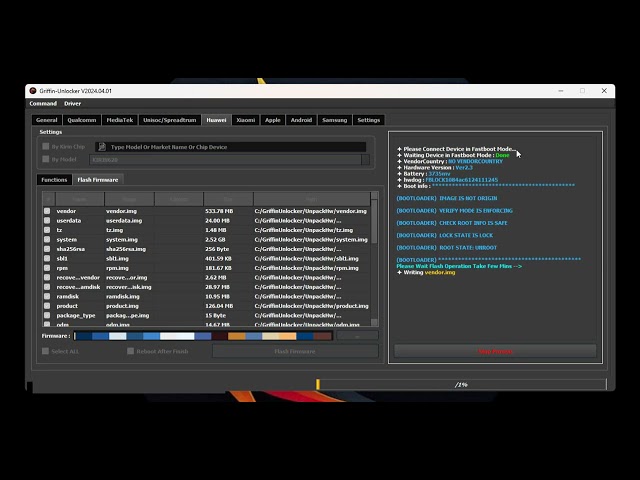The image size is (640, 480).
Task: Open the Flash Firmware sub-tab
Action: [98, 180]
